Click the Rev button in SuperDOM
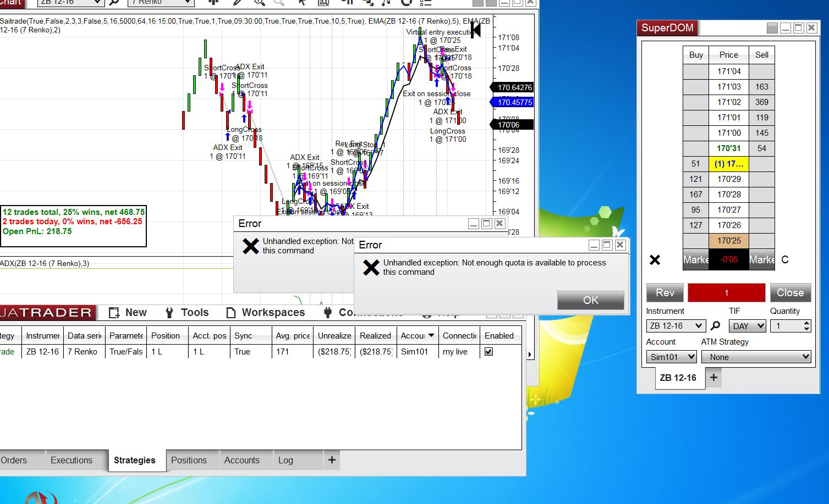Viewport: 829px width, 504px height. pyautogui.click(x=665, y=293)
